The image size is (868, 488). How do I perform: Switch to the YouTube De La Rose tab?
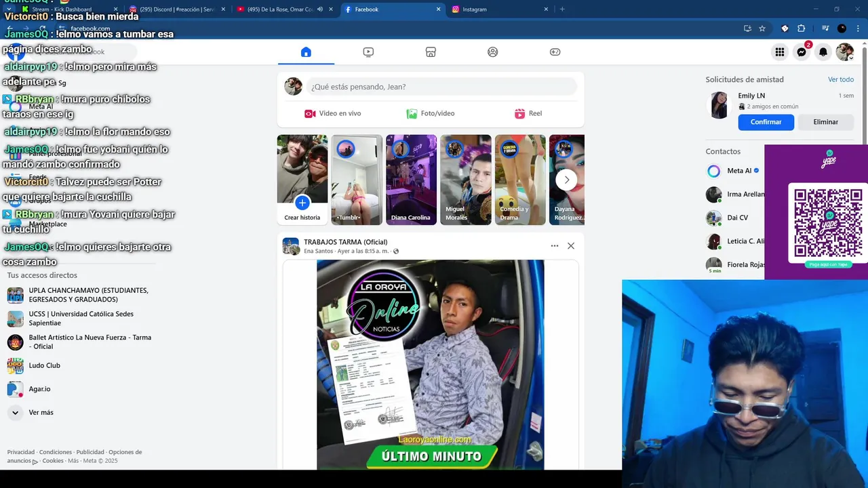click(x=279, y=9)
